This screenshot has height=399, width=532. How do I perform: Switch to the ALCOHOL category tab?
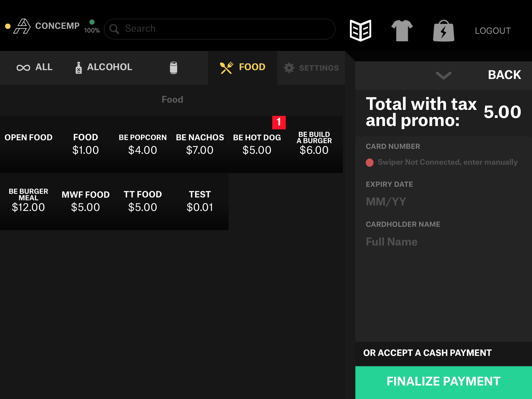click(104, 67)
